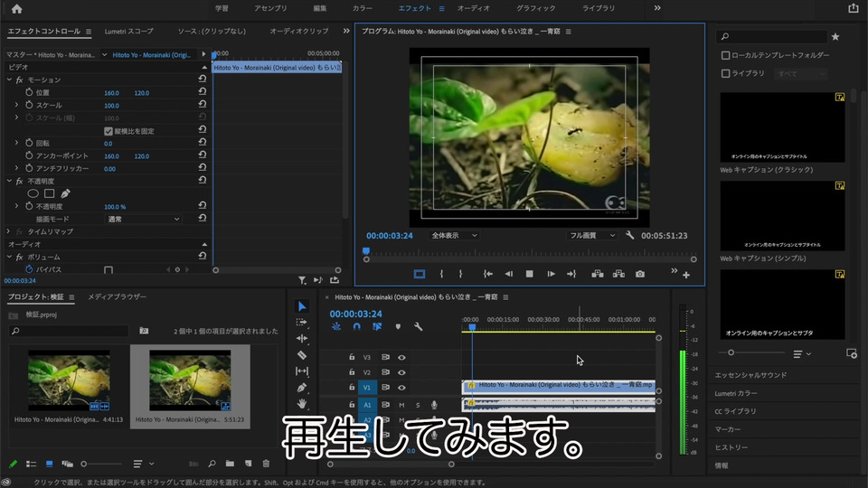Screen dimensions: 868x488
Task: Open the ヒストリー panel
Action: 731,447
